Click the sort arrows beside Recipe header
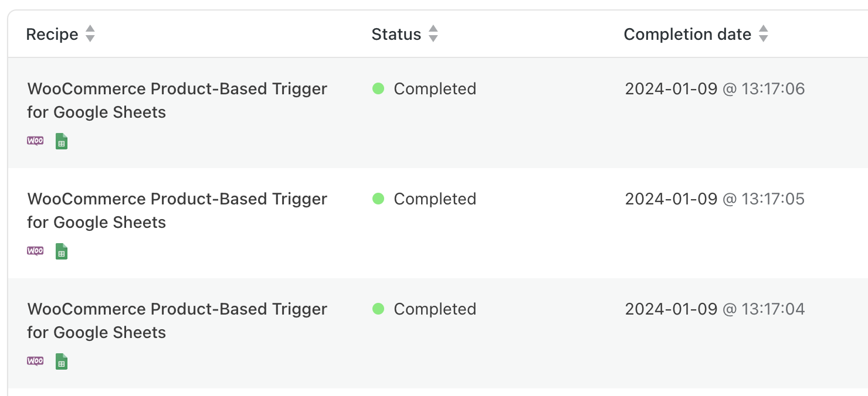The height and width of the screenshot is (396, 868). click(x=90, y=34)
